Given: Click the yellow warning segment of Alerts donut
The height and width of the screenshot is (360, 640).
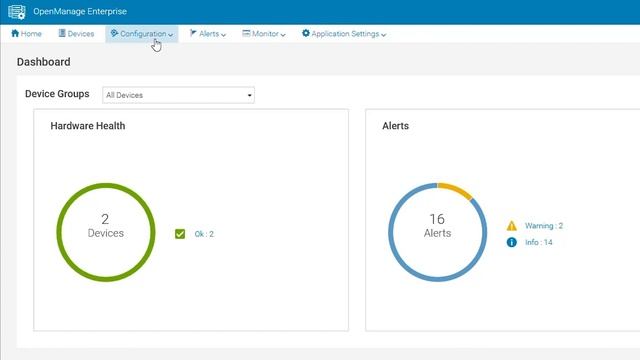Looking at the screenshot, I should 456,190.
